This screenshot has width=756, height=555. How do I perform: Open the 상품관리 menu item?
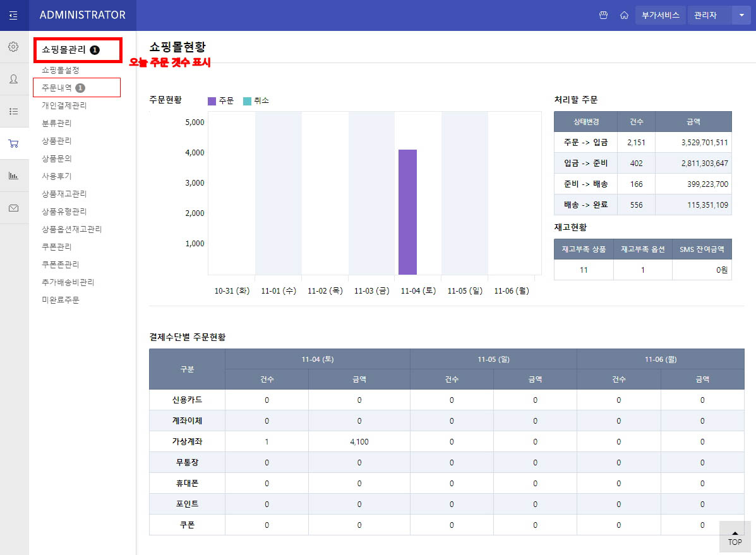57,141
